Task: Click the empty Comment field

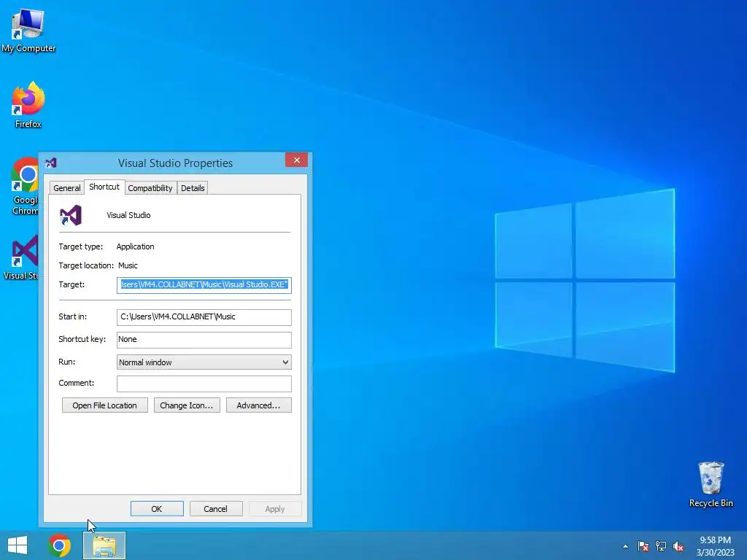Action: coord(204,384)
